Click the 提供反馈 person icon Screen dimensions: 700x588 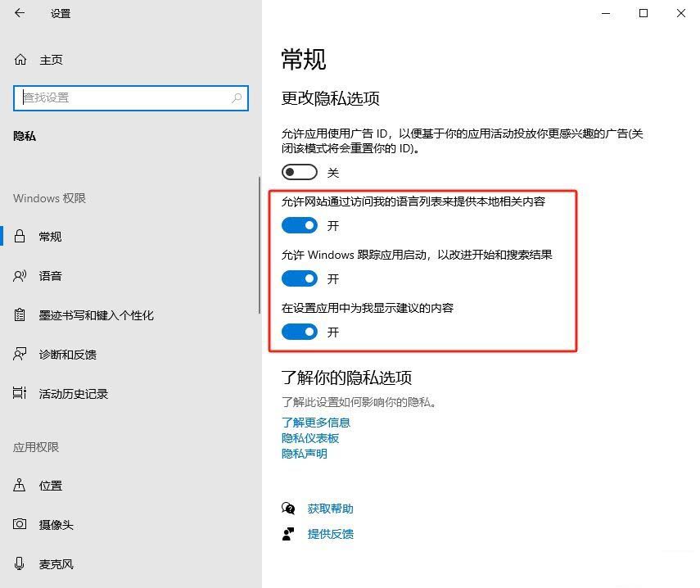289,534
